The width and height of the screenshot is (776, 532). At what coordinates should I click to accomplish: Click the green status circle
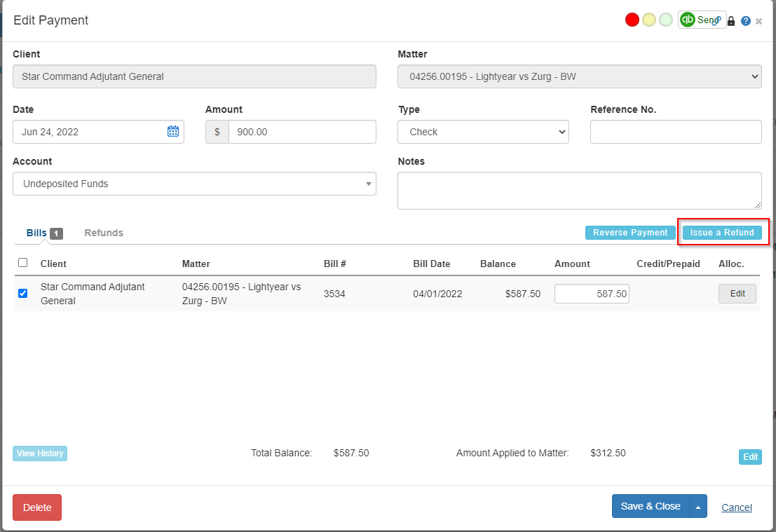tap(666, 20)
